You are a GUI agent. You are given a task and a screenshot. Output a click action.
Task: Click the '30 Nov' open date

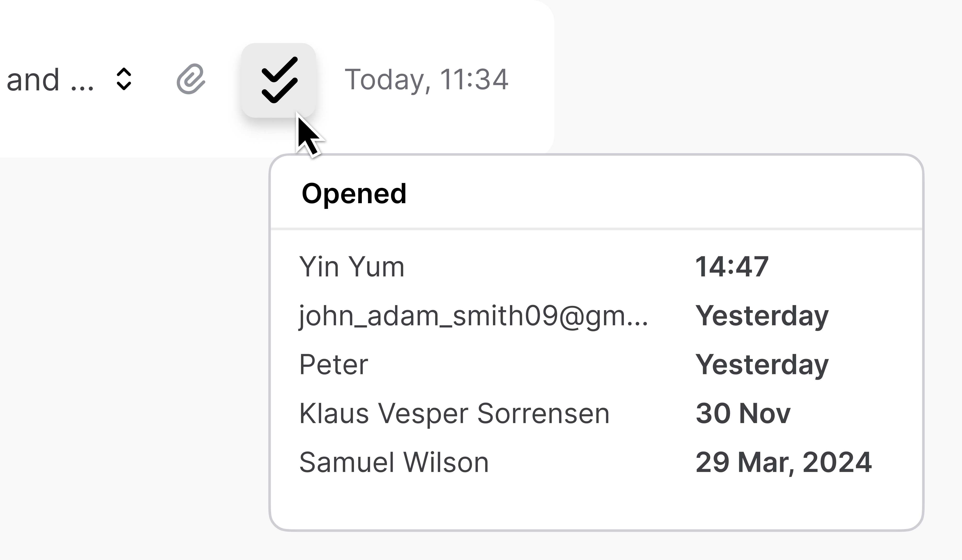pos(743,413)
